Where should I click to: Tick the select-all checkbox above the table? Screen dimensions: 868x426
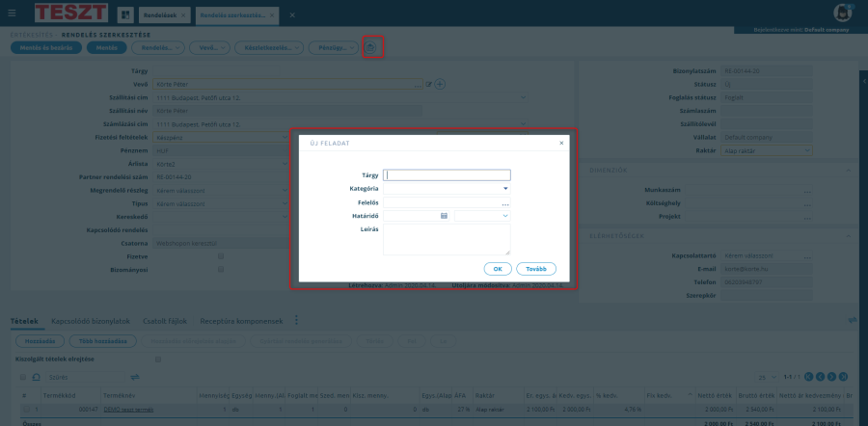[x=23, y=377]
